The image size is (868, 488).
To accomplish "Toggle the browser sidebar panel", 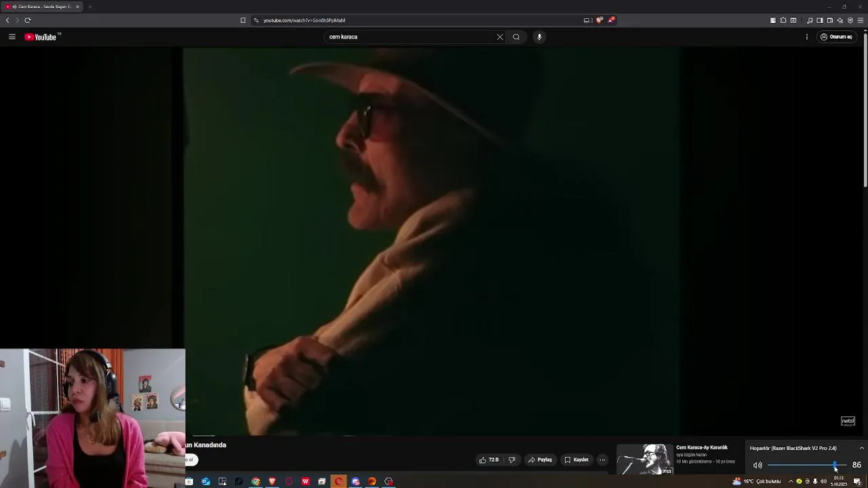I will pyautogui.click(x=819, y=20).
